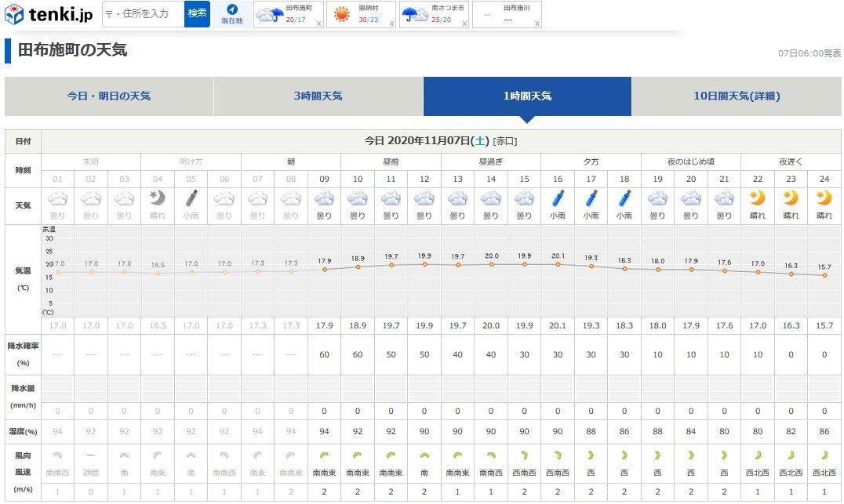This screenshot has width=844, height=504.
Task: Select the 1時間天気 tab
Action: 527,96
